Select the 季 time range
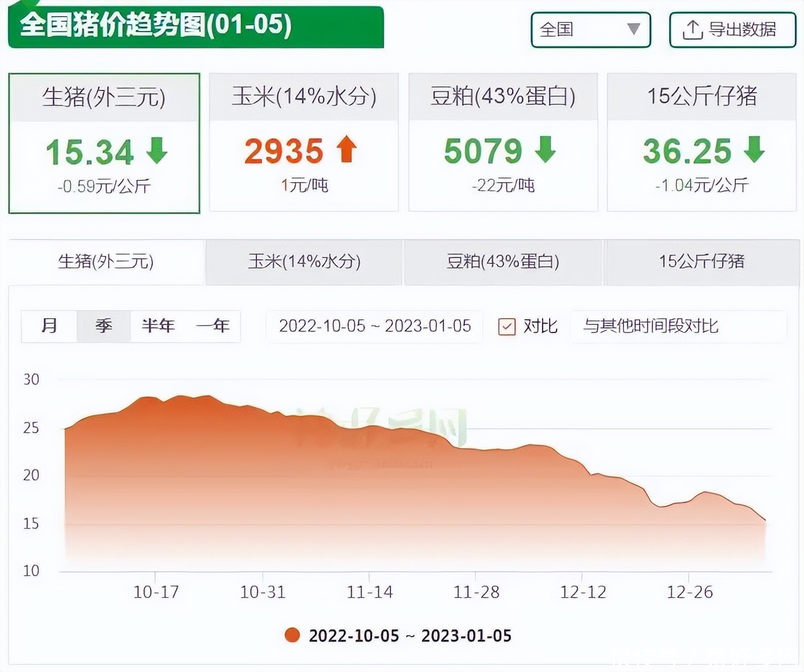Viewport: 804px width, 672px height. click(104, 326)
